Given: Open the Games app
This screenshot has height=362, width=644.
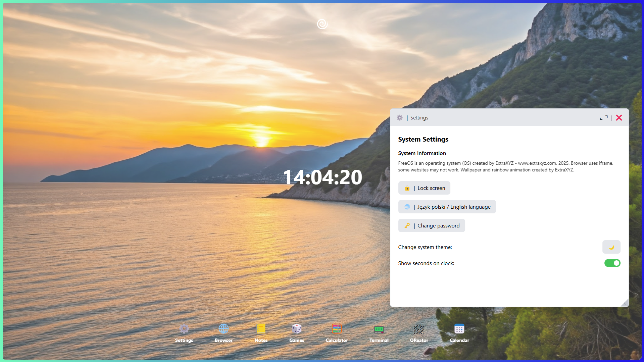Looking at the screenshot, I should [297, 328].
